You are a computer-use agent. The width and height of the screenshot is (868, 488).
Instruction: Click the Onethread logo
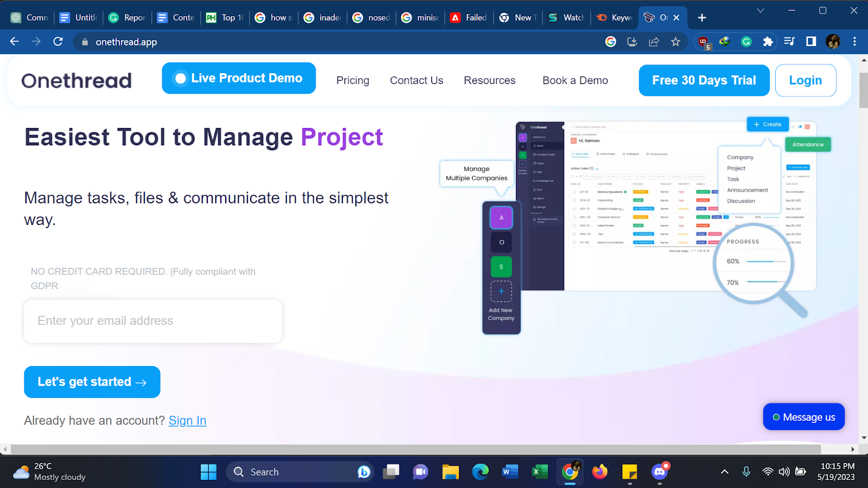[x=76, y=81]
